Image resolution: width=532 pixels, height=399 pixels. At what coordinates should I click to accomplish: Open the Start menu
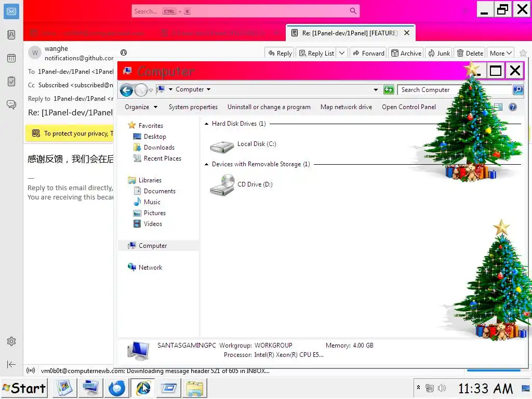tap(24, 388)
